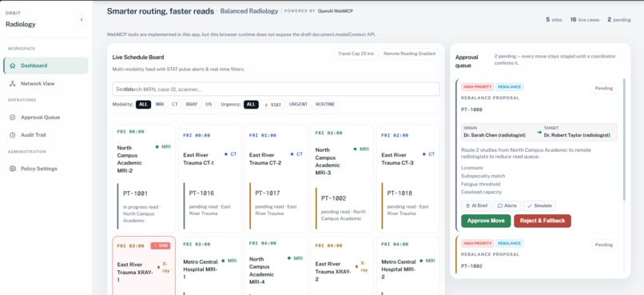Click the HIGH PRIORITY tag on PT-1000
The image size is (644, 295).
point(477,87)
